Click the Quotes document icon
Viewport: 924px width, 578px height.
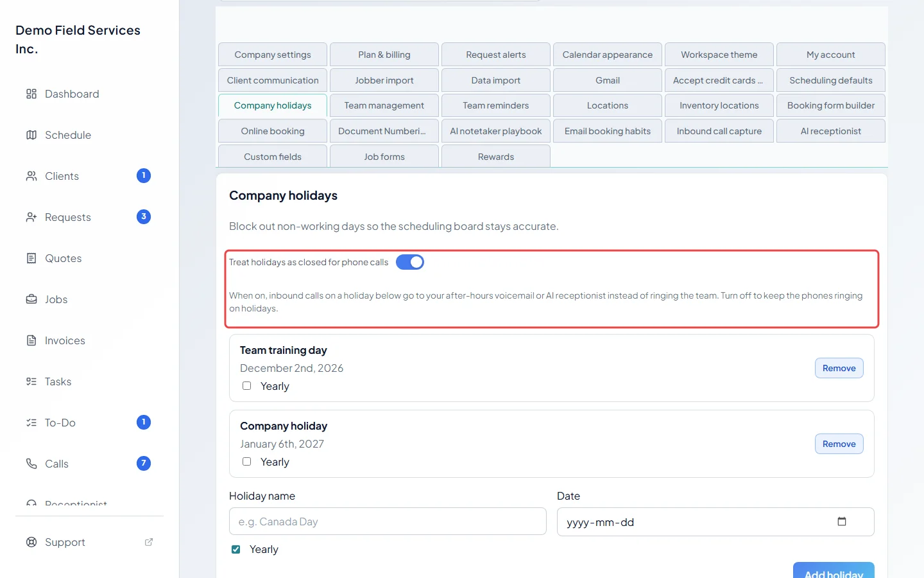click(31, 258)
